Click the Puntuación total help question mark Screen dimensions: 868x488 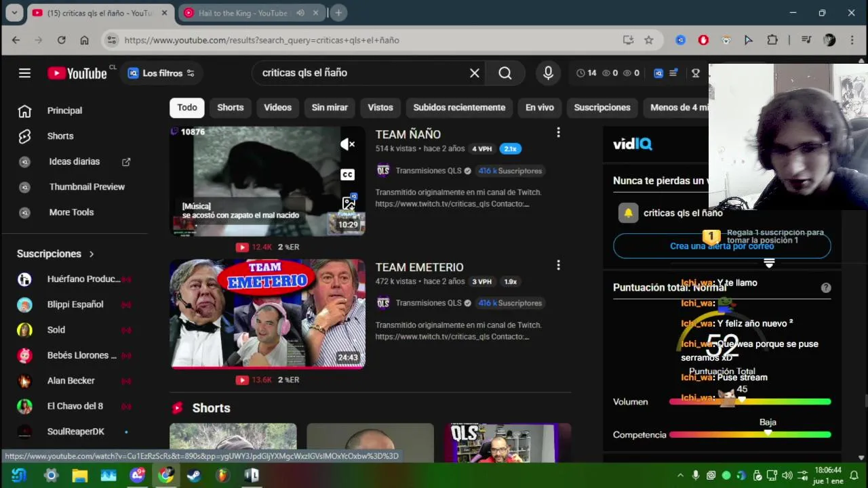tap(825, 288)
